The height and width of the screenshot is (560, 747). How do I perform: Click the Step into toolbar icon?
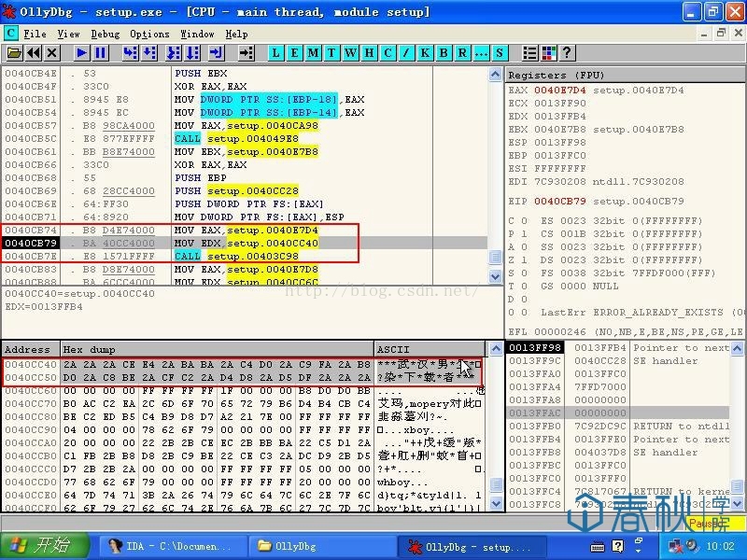130,52
